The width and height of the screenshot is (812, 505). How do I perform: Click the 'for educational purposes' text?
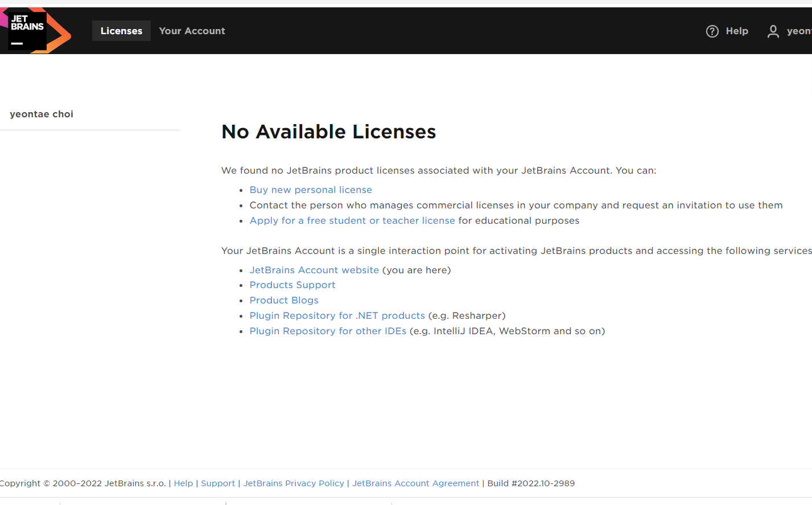(519, 220)
